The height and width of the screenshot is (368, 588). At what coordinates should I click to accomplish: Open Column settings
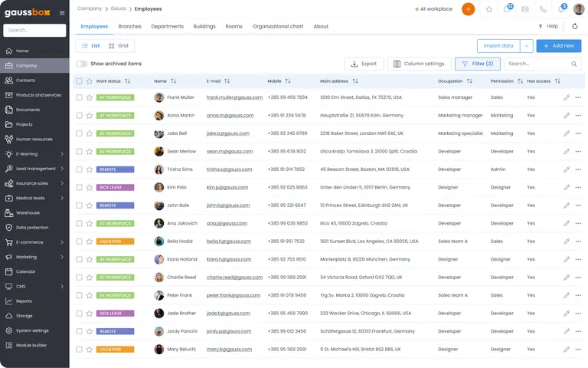tap(419, 64)
